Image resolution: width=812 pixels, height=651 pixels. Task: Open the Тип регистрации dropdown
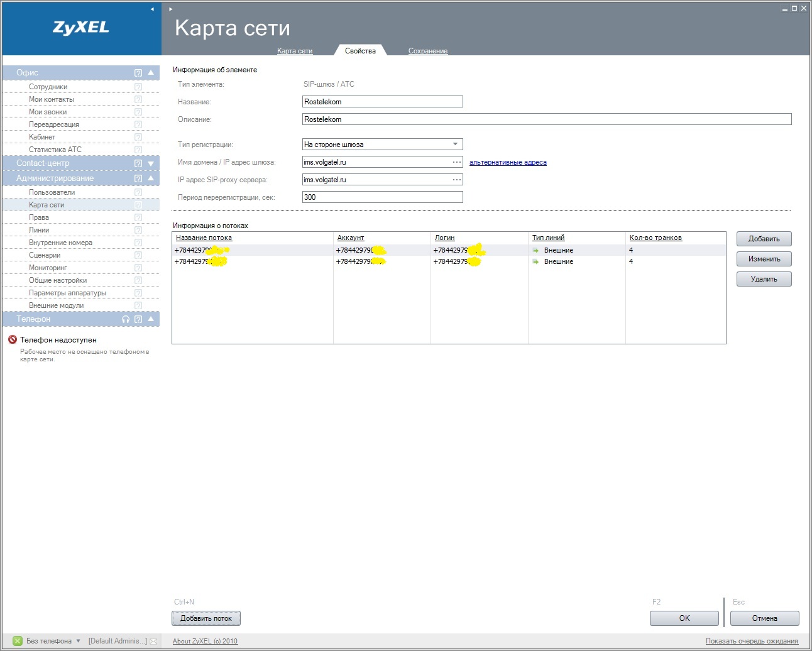tap(455, 145)
